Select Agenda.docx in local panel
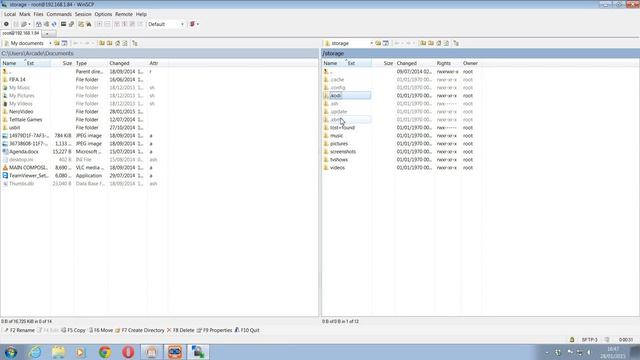640x360 pixels. 24,151
